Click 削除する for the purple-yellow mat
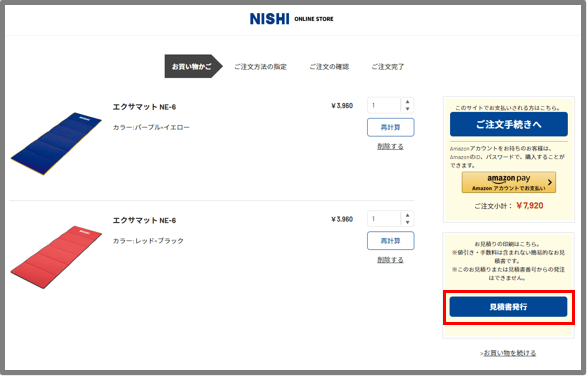 click(390, 146)
